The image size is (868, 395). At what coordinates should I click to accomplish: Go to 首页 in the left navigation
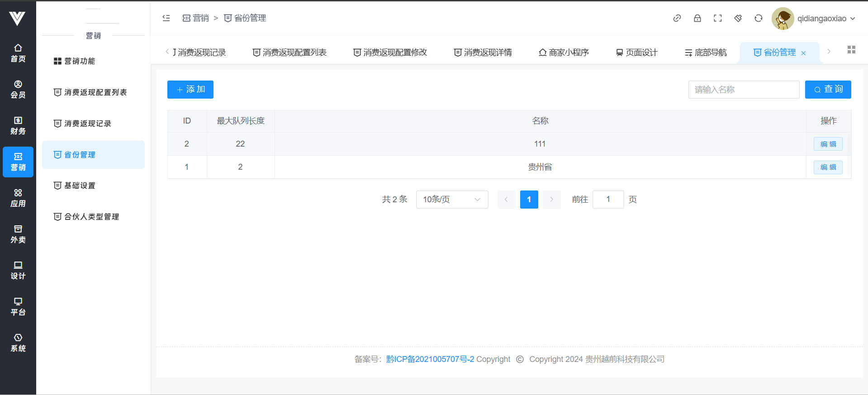click(x=18, y=53)
